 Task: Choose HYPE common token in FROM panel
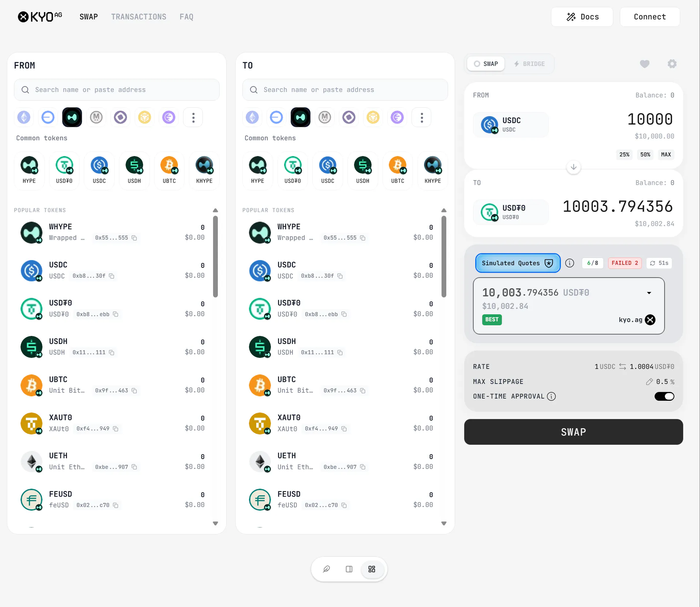pyautogui.click(x=29, y=170)
